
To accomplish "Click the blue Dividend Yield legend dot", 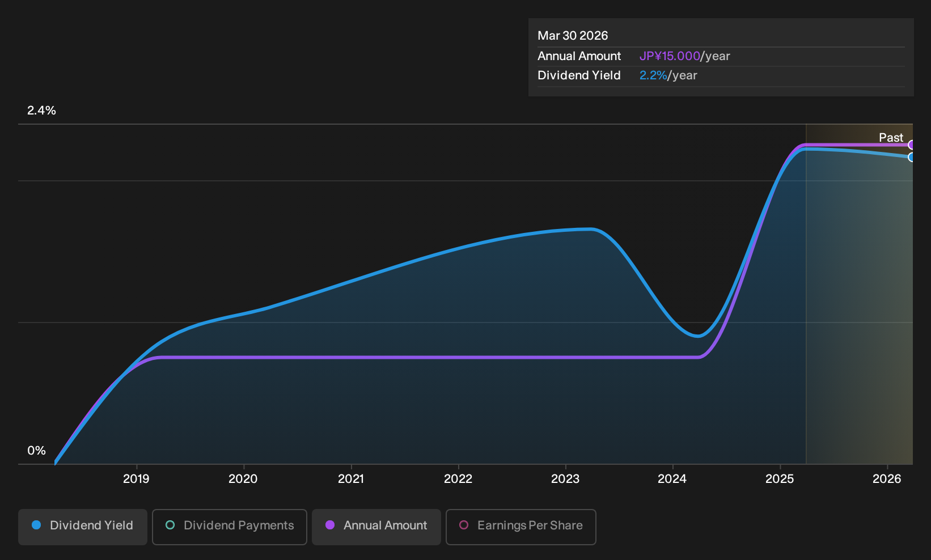I will [36, 525].
